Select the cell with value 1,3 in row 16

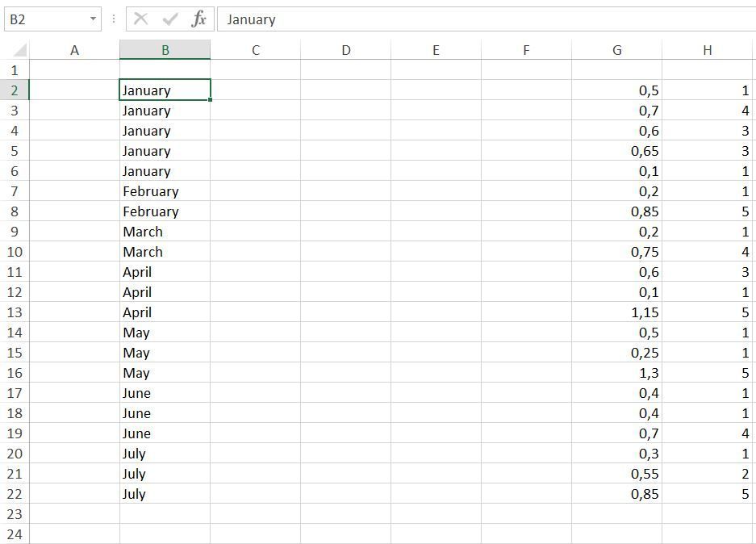pos(616,373)
